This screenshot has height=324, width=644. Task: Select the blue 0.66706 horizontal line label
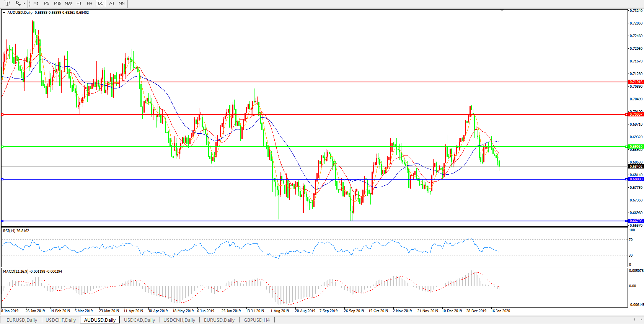pos(636,221)
